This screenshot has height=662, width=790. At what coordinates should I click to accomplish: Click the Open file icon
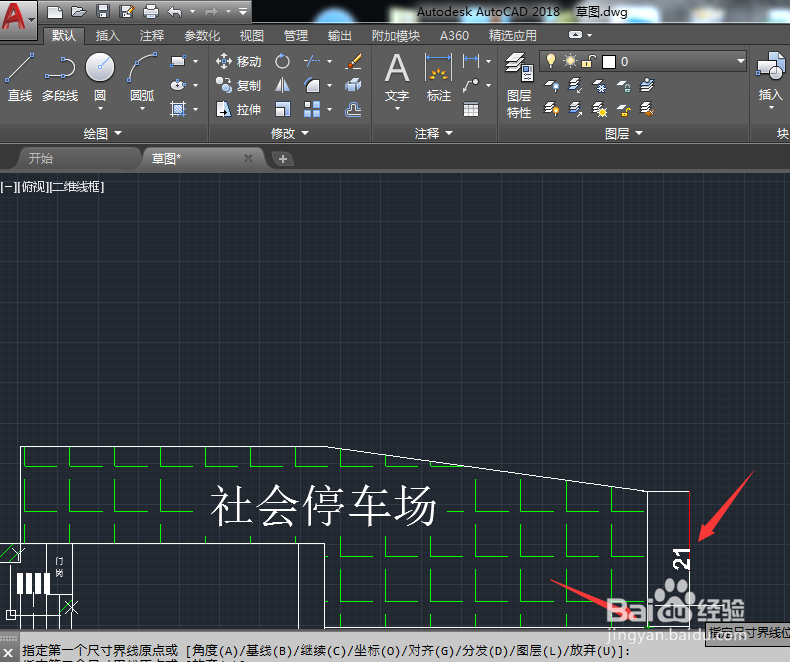click(79, 11)
